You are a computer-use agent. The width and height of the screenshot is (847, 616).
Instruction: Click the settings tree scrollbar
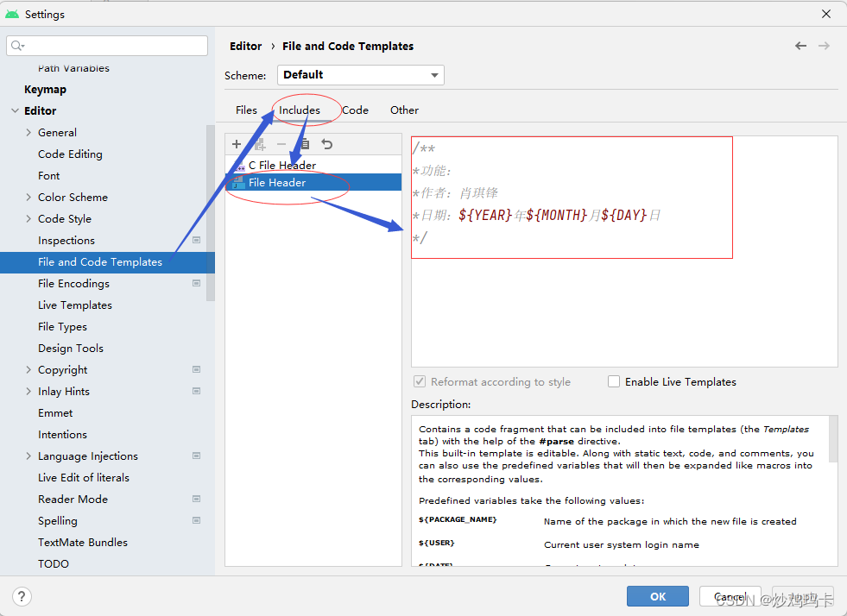pyautogui.click(x=211, y=213)
